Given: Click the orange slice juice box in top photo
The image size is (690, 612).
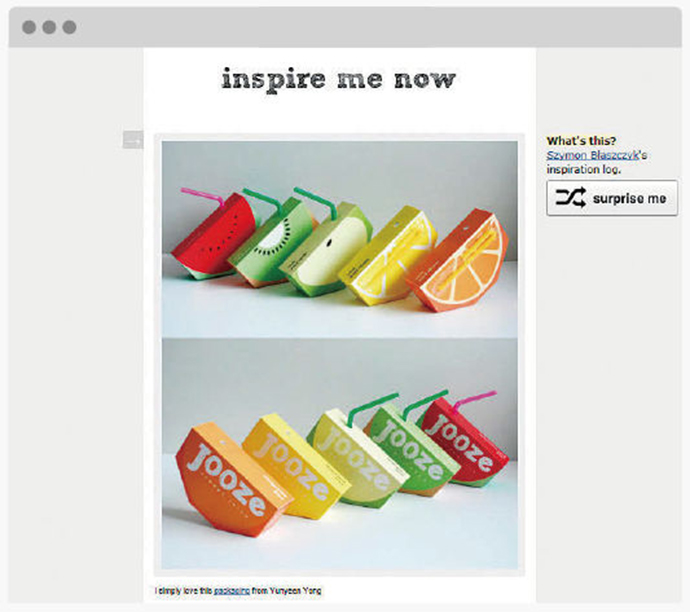Looking at the screenshot, I should pos(458,262).
